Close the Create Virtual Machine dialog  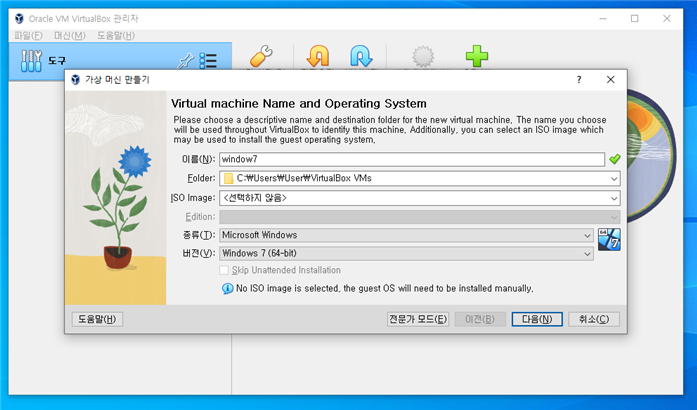(611, 80)
